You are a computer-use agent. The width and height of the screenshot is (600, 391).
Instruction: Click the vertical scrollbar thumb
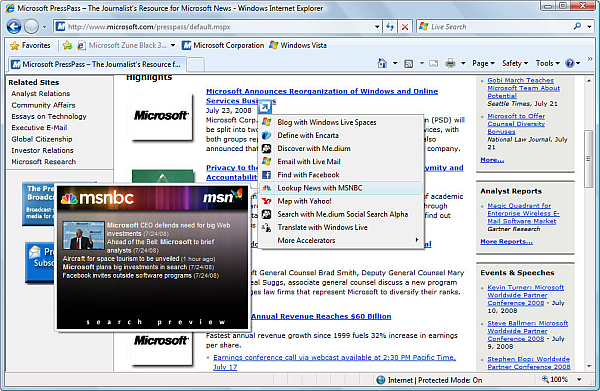click(x=589, y=158)
